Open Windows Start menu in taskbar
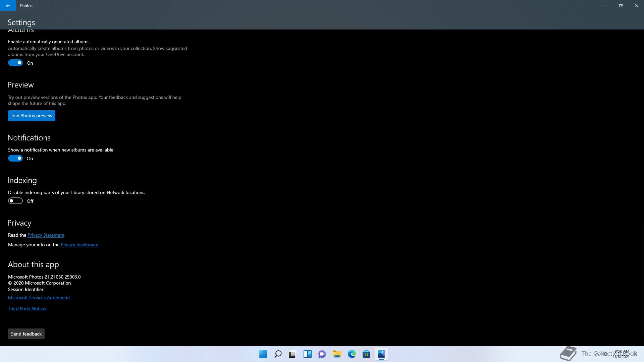This screenshot has height=362, width=644. (x=263, y=354)
